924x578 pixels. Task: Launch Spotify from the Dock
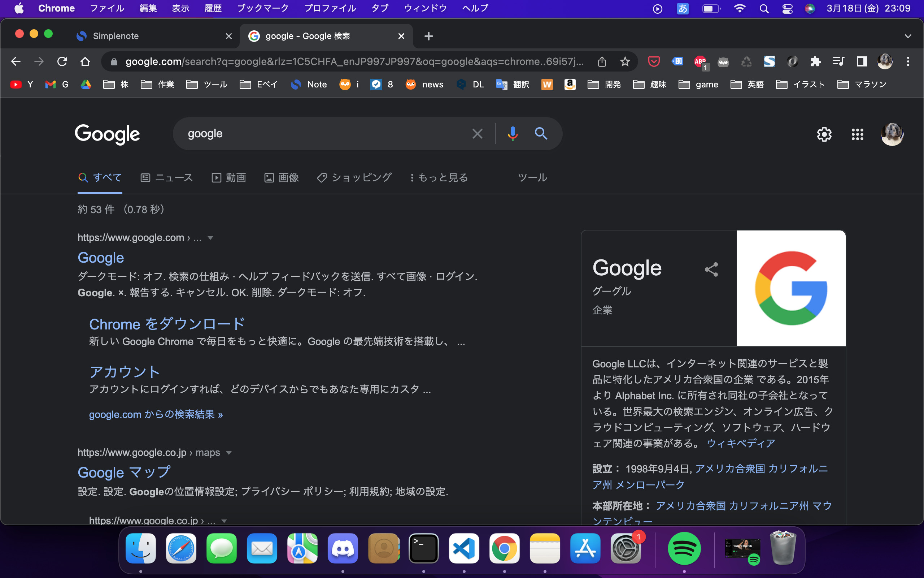click(684, 549)
